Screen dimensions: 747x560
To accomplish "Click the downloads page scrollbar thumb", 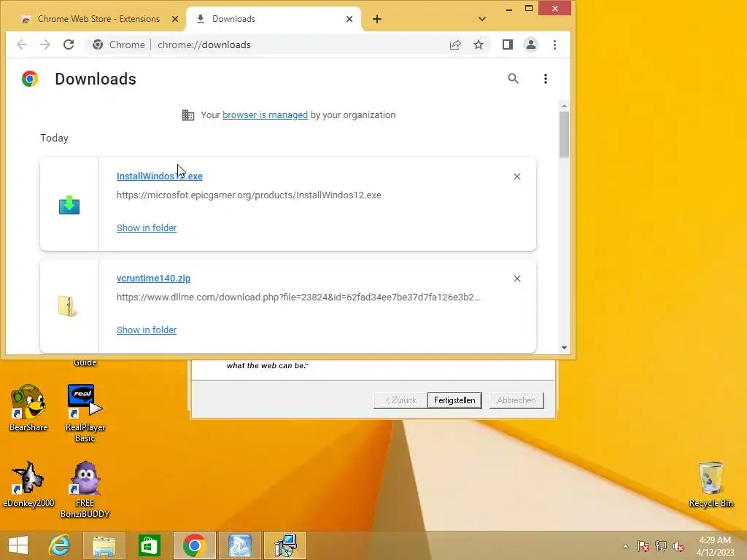I will pos(564,134).
